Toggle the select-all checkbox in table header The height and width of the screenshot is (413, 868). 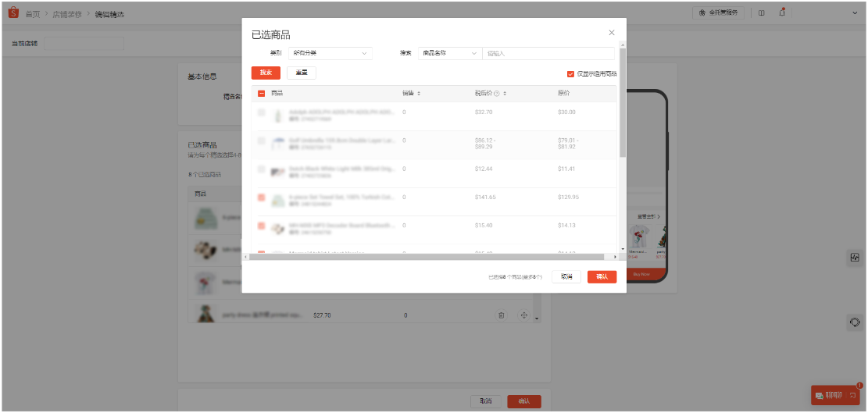click(x=261, y=94)
